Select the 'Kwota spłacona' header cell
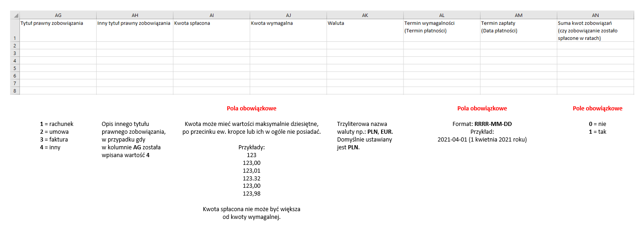The image size is (644, 229). coord(211,30)
